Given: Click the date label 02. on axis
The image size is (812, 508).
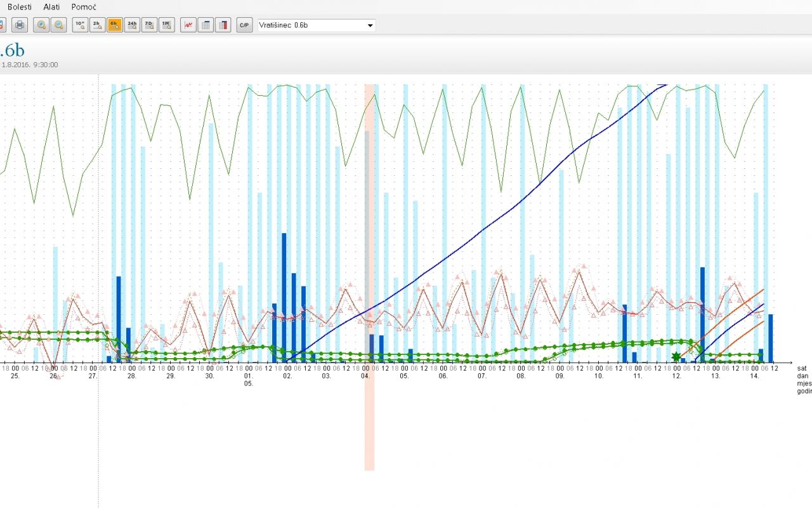Looking at the screenshot, I should click(x=287, y=376).
